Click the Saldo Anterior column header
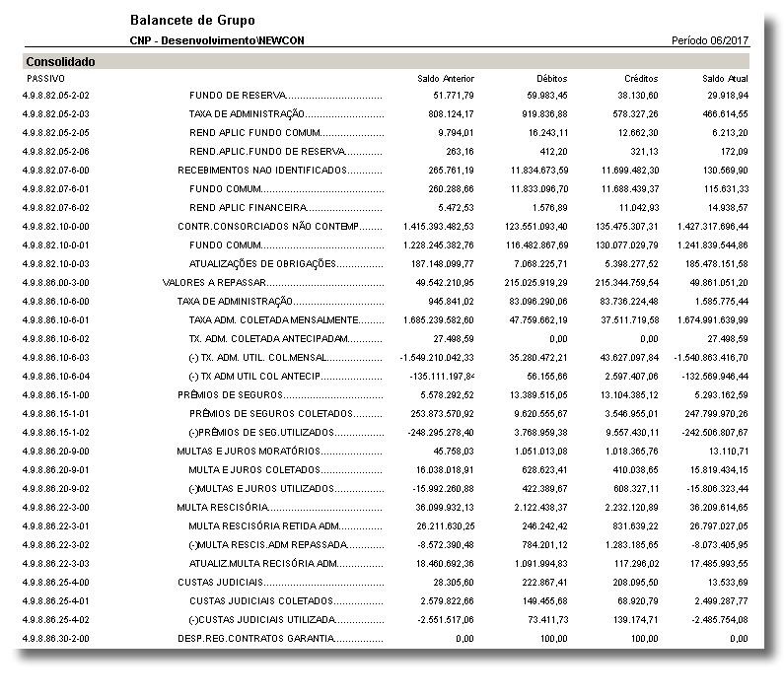The height and width of the screenshot is (698, 784). [446, 79]
